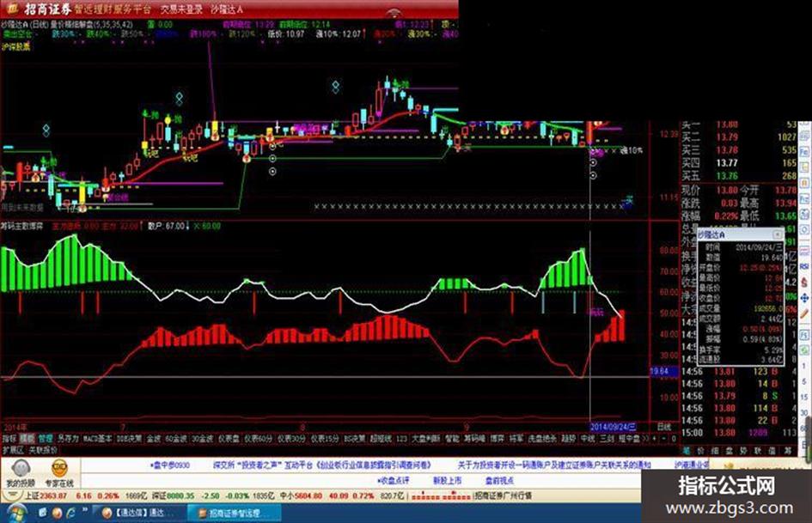Select the 仪表30分 indicator tab
This screenshot has width=812, height=523.
click(291, 439)
